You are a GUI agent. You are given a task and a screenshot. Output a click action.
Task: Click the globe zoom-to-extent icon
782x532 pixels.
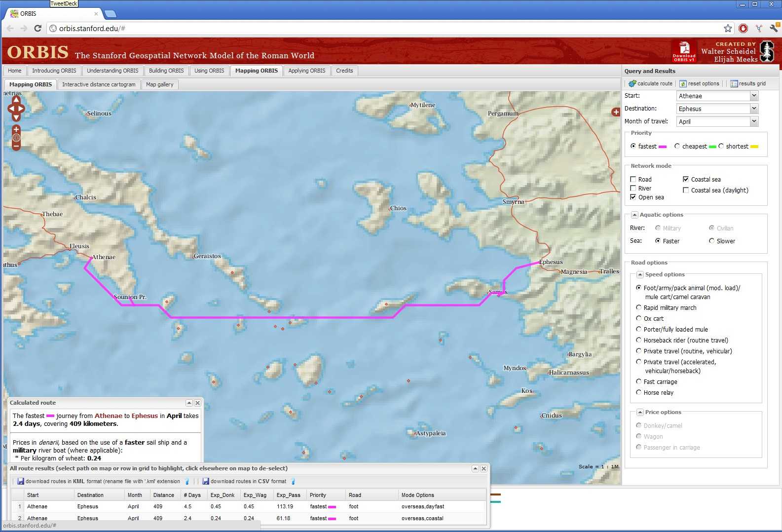tap(16, 138)
